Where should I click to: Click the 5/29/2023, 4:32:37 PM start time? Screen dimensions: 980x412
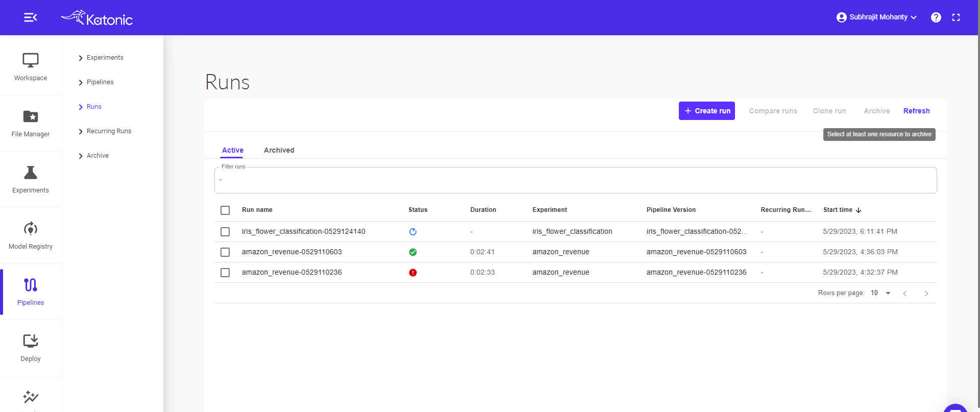coord(860,272)
